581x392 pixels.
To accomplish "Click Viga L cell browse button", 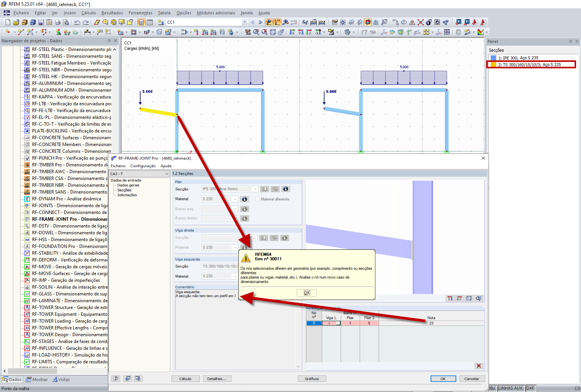I will click(x=338, y=323).
